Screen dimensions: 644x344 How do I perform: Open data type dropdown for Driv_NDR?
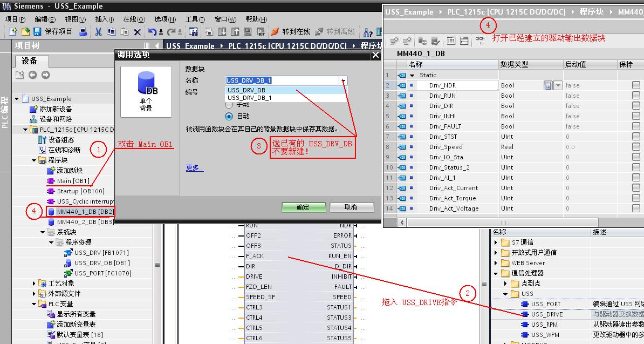click(x=558, y=85)
